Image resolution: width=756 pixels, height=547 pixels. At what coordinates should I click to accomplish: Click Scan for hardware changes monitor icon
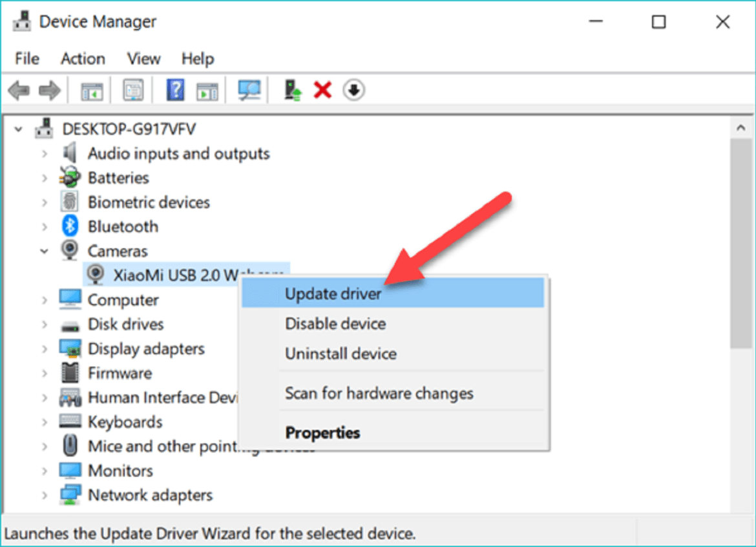tap(249, 91)
